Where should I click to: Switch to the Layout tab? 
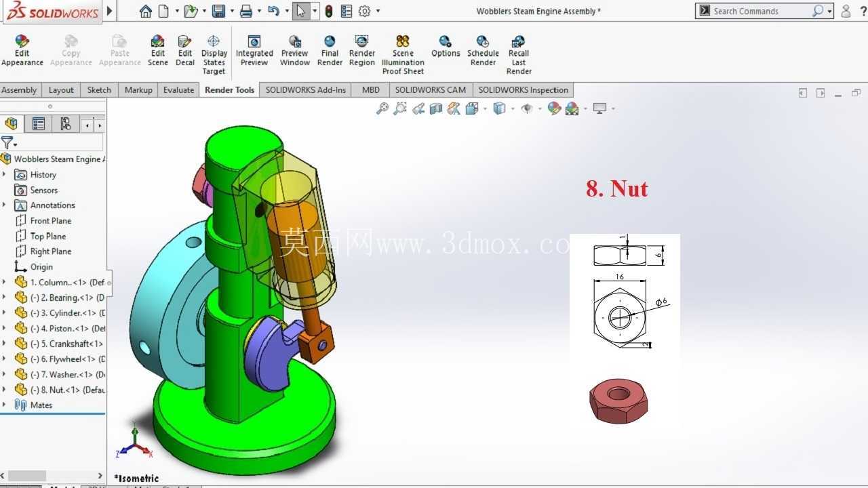(x=61, y=90)
